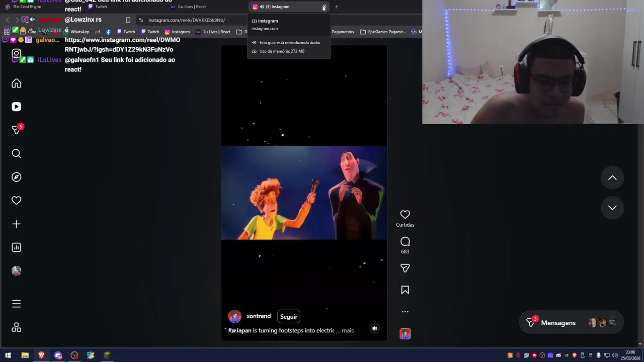Follow xontrend with Seguir button
This screenshot has width=644, height=362.
coord(289,317)
